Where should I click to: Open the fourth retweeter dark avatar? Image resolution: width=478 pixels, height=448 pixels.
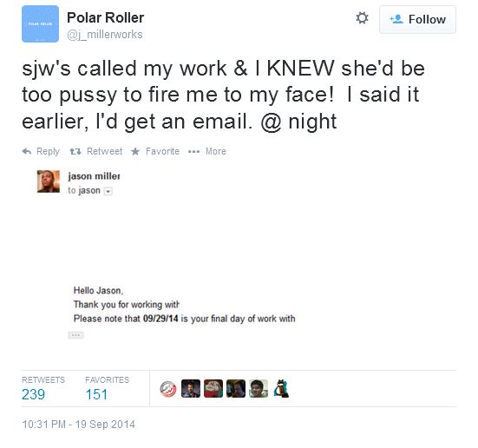coord(236,388)
